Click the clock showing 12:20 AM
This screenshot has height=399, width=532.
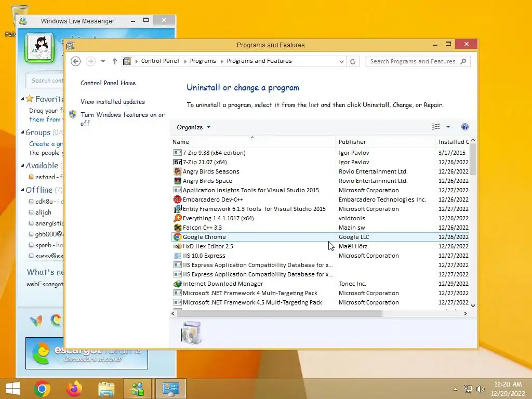pyautogui.click(x=508, y=384)
